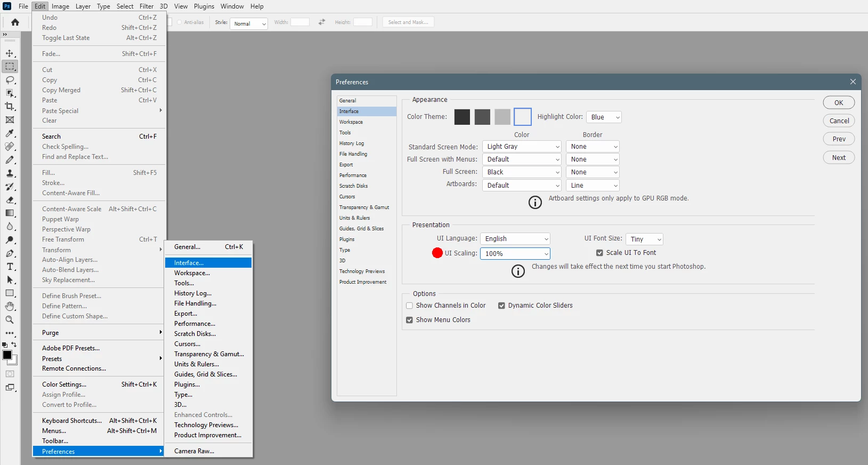This screenshot has height=465, width=868.
Task: Select the History Brush tool
Action: tap(10, 187)
